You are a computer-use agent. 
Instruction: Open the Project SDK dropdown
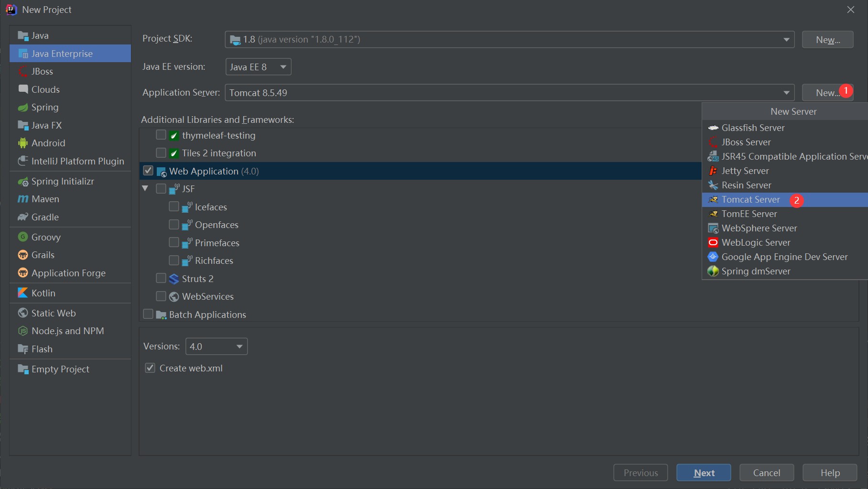pyautogui.click(x=510, y=39)
